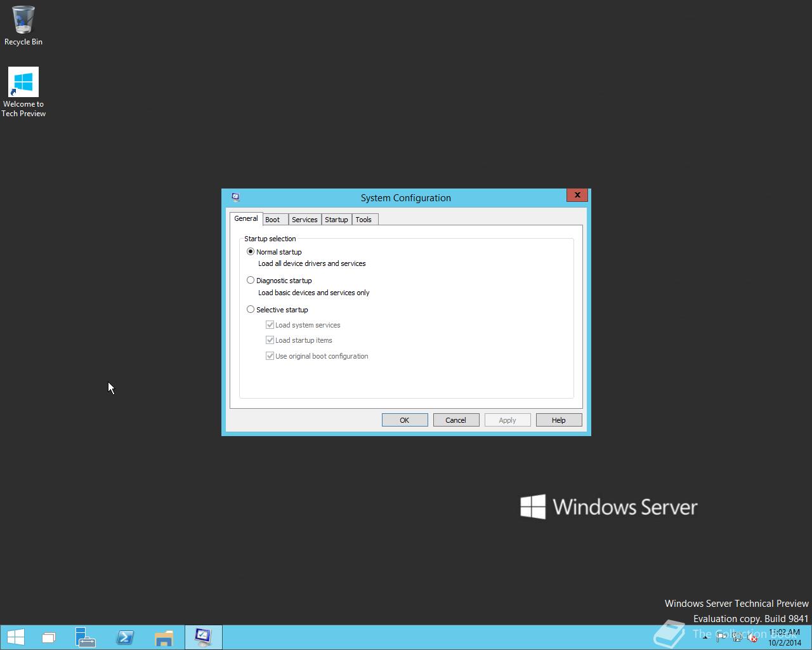
Task: Click the muted speaker volume icon
Action: pyautogui.click(x=752, y=637)
